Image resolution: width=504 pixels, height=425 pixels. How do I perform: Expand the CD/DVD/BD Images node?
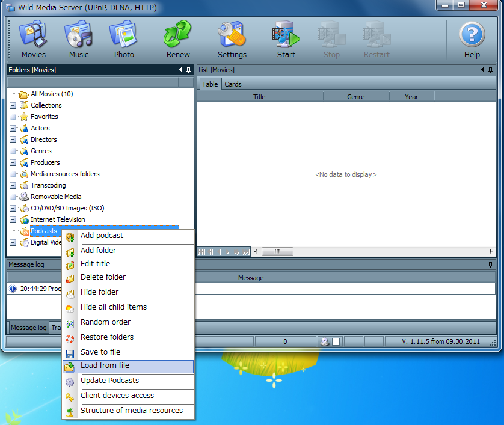tap(13, 208)
